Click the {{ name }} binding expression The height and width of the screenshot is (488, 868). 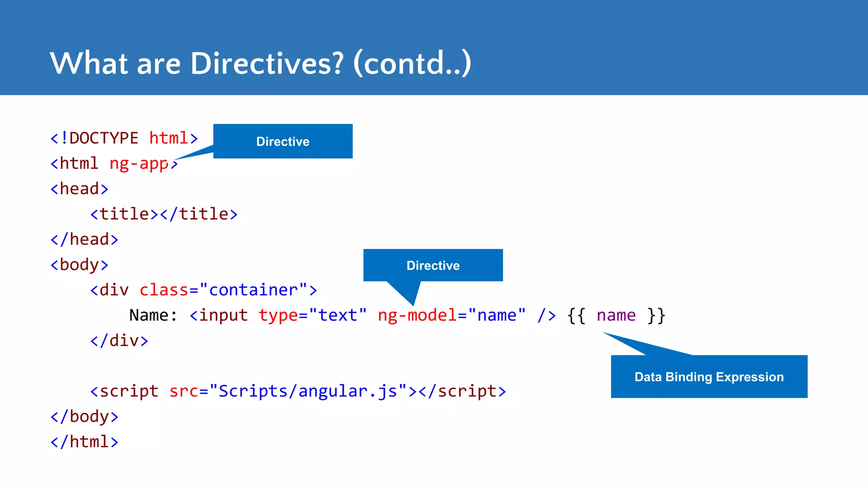tap(616, 316)
